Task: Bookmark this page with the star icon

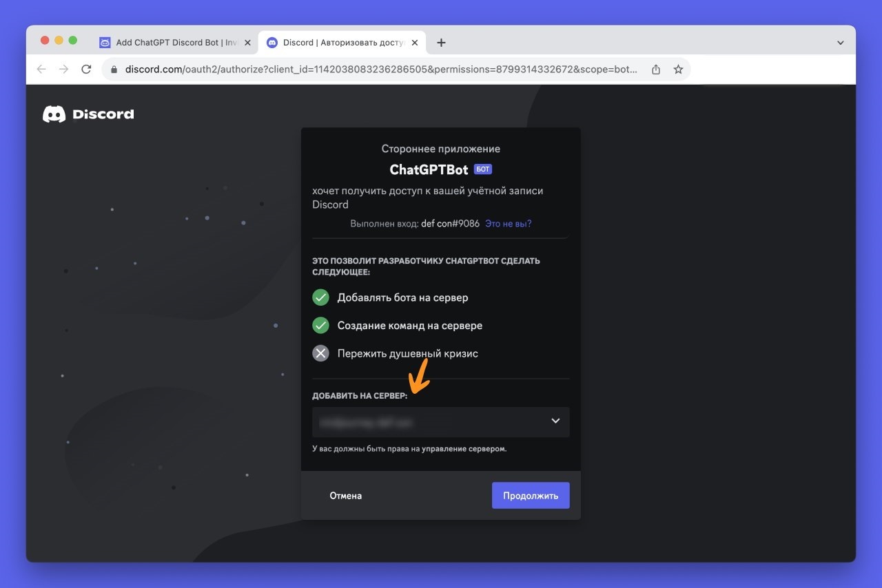Action: coord(678,70)
